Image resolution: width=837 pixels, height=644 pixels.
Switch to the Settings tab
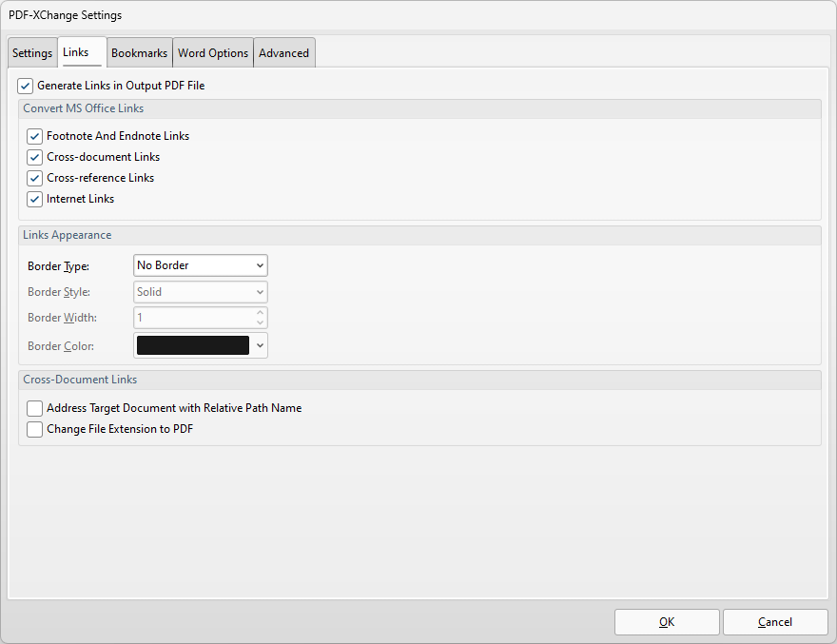(32, 53)
